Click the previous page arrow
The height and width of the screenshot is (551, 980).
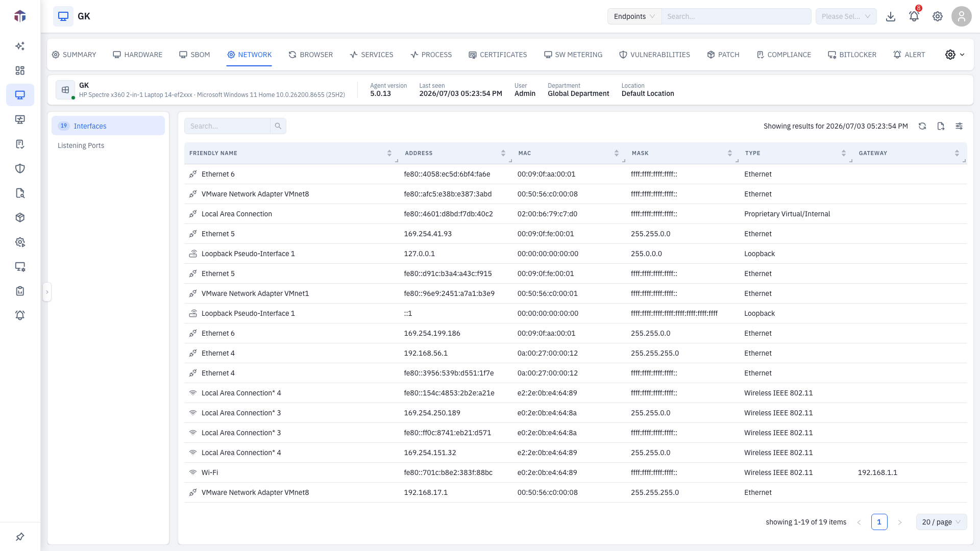pyautogui.click(x=859, y=522)
